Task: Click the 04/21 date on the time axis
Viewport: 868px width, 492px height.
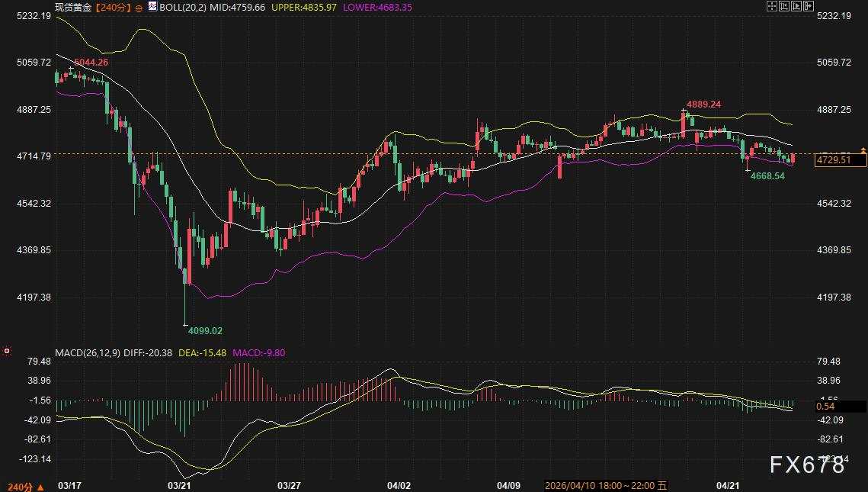Action: coord(727,486)
